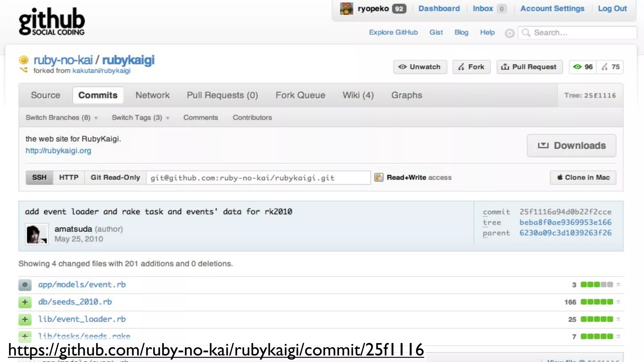Click the parent hash 6230a09c3d1039263f26

coord(565,233)
